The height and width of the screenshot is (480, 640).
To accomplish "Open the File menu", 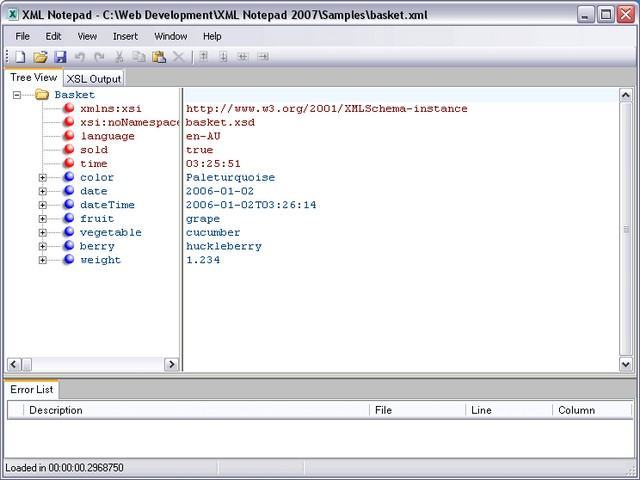I will pos(22,36).
